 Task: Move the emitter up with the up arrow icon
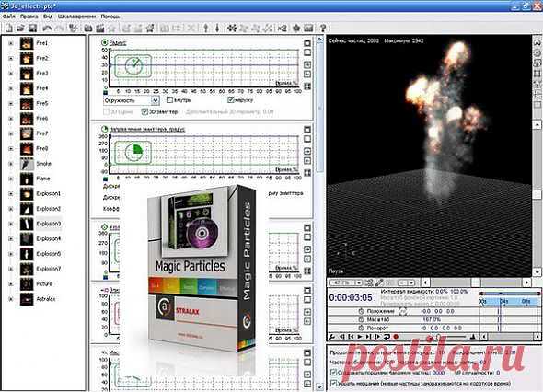click(x=206, y=28)
